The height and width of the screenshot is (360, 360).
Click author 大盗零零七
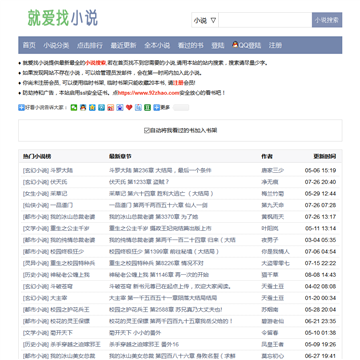[275, 263]
